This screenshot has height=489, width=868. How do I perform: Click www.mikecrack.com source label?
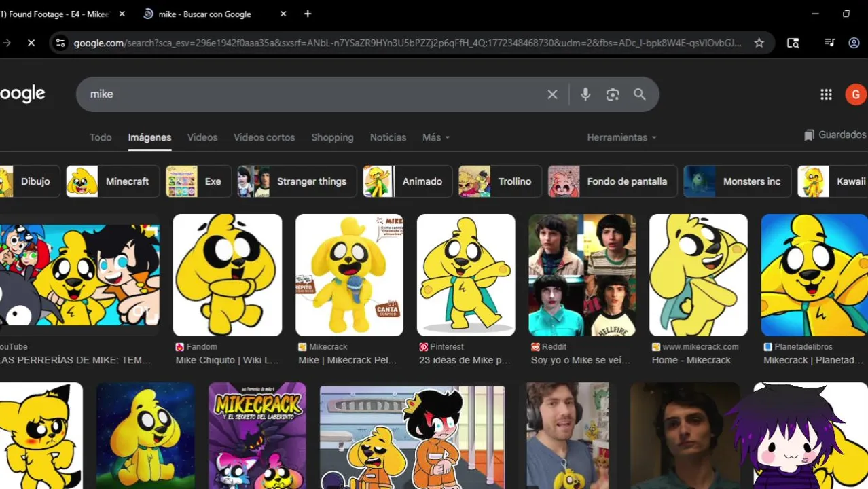700,347
